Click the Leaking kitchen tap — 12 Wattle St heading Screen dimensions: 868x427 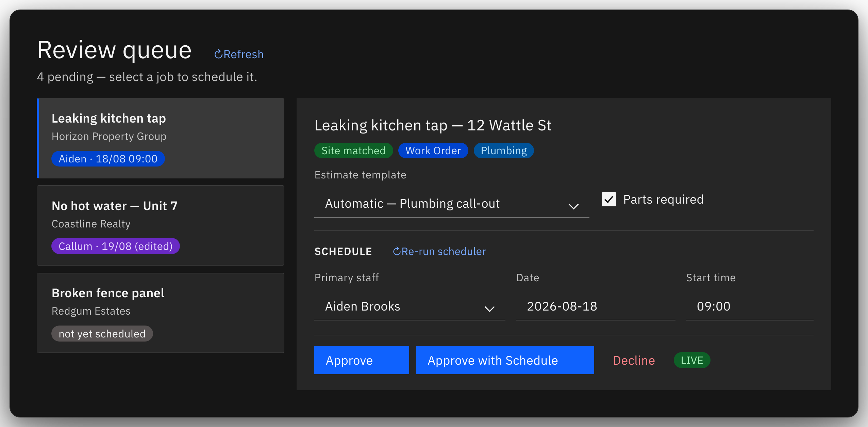433,125
